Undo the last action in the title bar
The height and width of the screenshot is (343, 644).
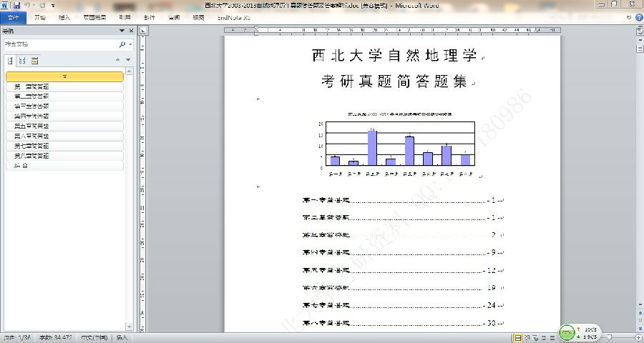[x=27, y=5]
